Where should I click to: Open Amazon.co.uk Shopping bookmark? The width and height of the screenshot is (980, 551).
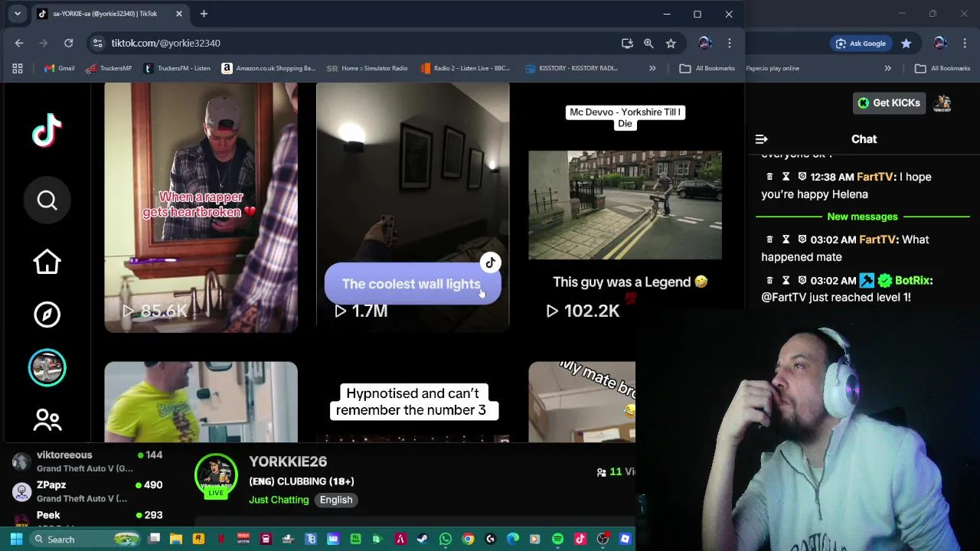268,68
